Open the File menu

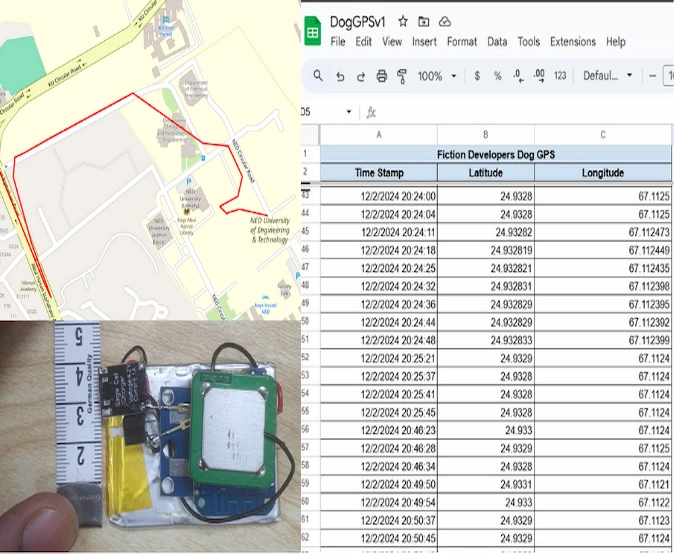(337, 42)
